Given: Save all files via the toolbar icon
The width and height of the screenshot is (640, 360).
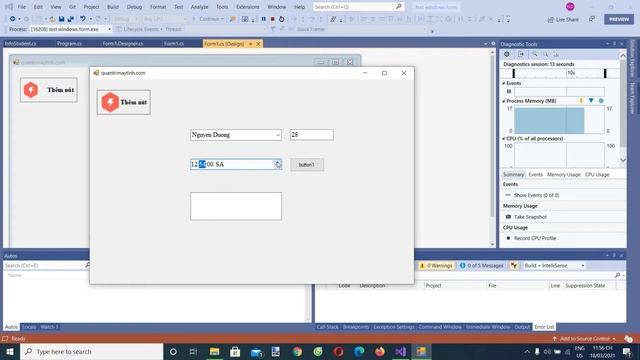Looking at the screenshot, I should 71,19.
